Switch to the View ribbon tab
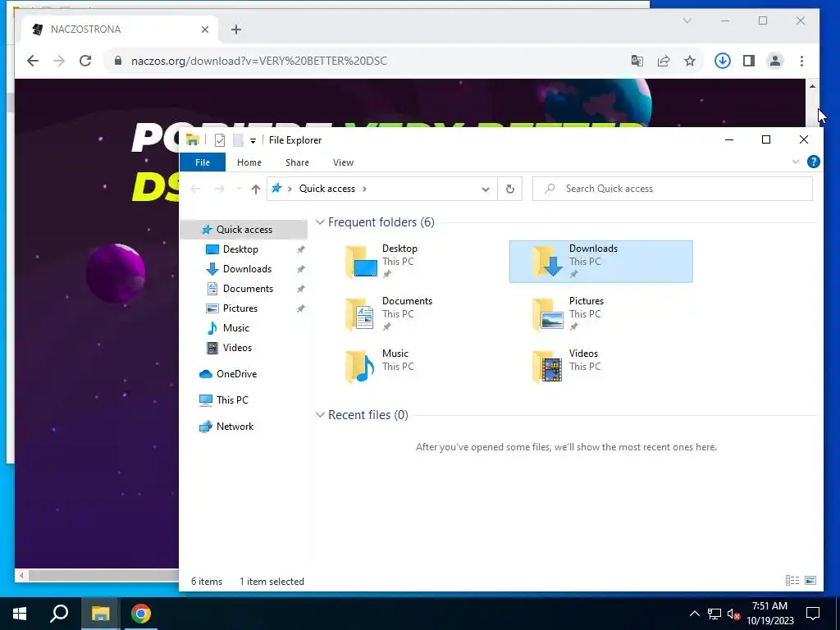 click(x=343, y=162)
